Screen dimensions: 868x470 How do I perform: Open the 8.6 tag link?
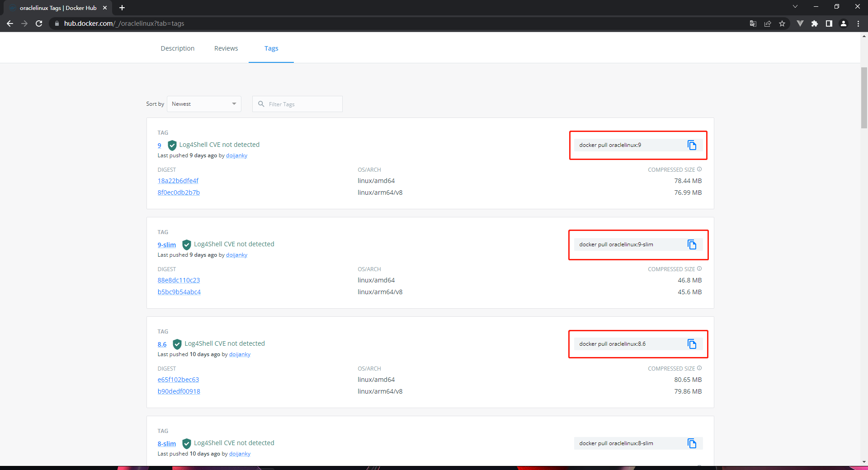pos(162,344)
